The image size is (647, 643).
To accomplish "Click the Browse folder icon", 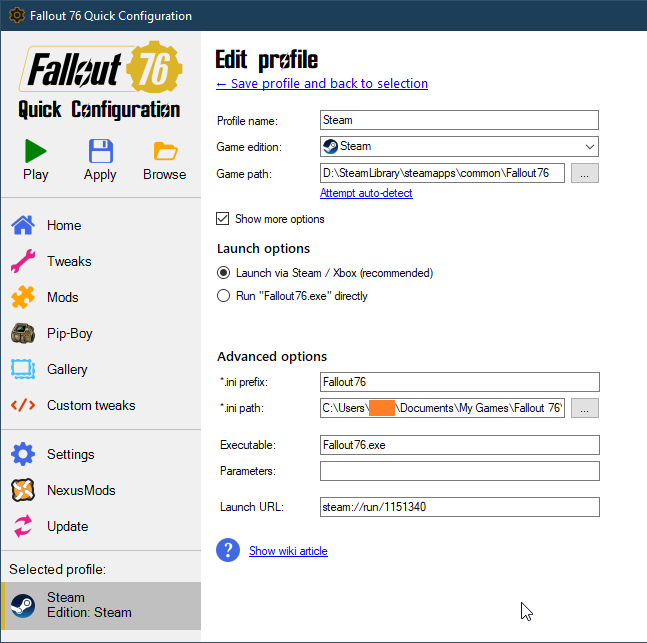I will (165, 151).
